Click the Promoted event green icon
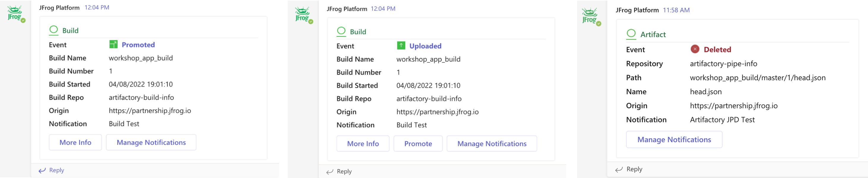Image resolution: width=868 pixels, height=178 pixels. pos(114,45)
